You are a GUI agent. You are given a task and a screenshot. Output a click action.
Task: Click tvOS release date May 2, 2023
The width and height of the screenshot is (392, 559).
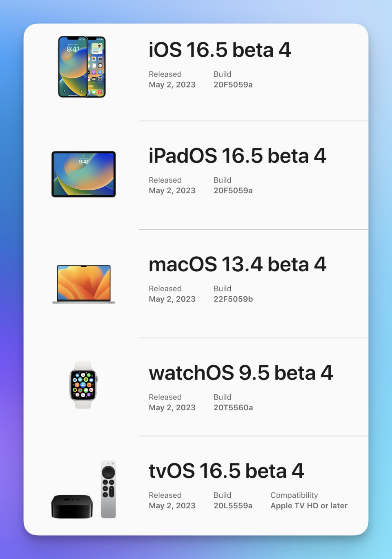[172, 505]
